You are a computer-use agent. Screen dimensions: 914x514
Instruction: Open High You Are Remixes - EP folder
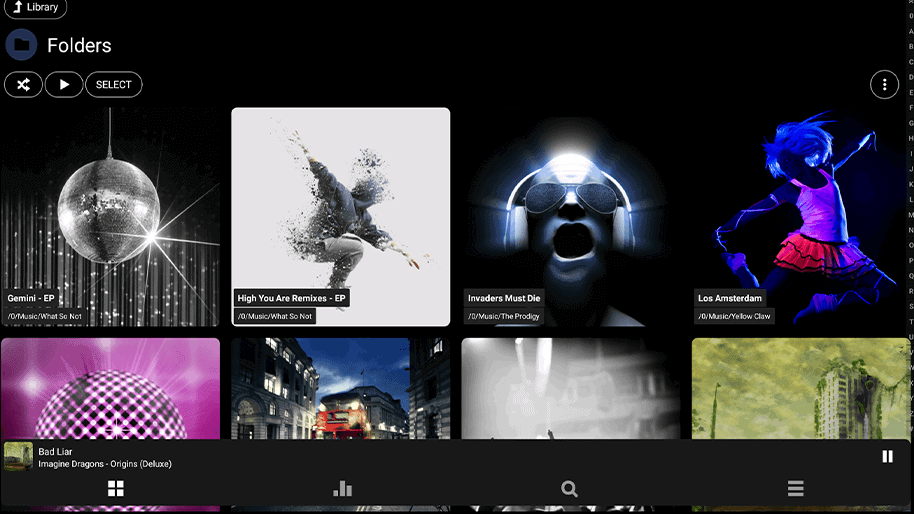(x=340, y=217)
